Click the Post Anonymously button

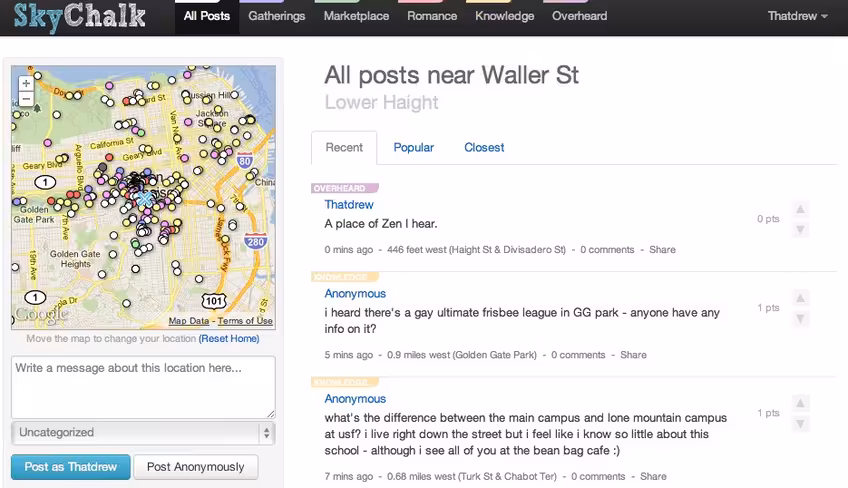pos(196,467)
